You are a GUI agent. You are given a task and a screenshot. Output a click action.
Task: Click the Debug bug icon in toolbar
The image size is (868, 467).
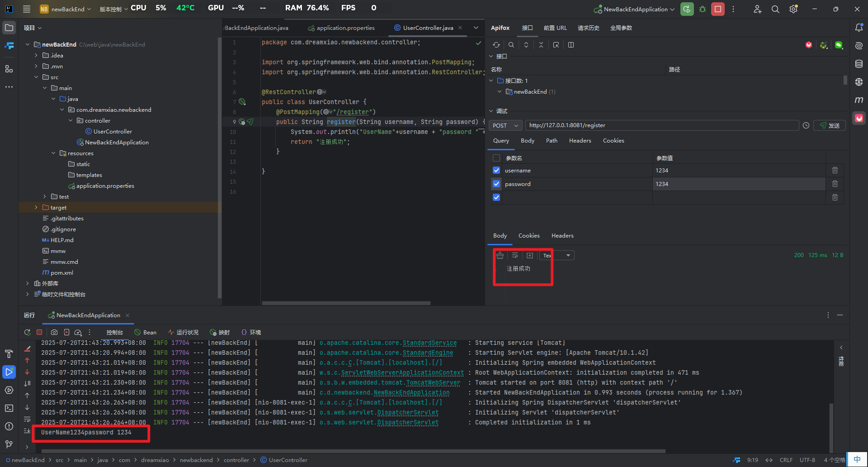click(703, 9)
